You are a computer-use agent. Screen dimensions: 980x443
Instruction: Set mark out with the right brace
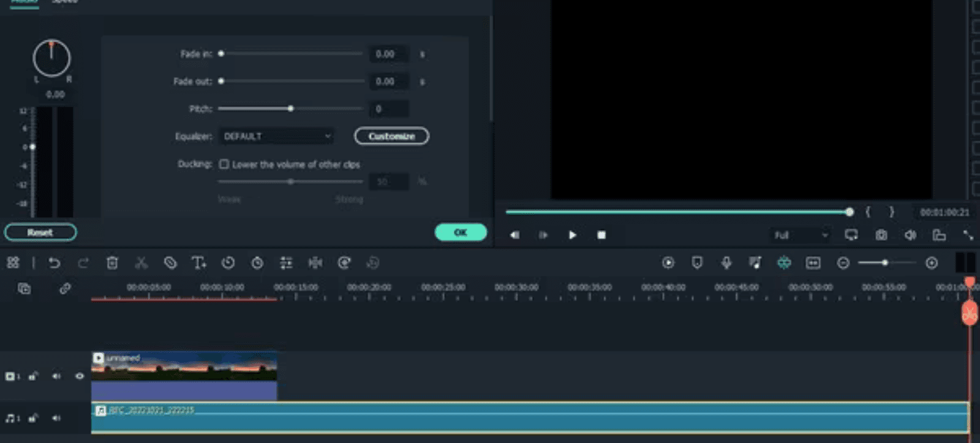click(x=892, y=212)
